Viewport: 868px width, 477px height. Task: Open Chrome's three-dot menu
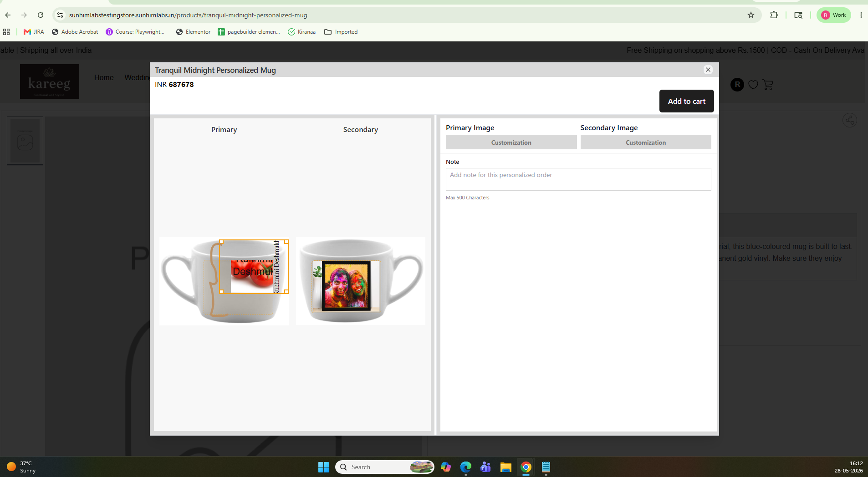861,15
